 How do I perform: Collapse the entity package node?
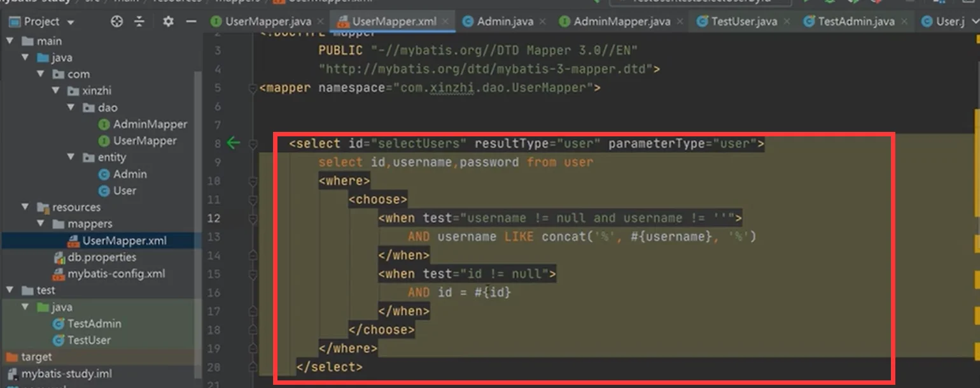pyautogui.click(x=72, y=157)
